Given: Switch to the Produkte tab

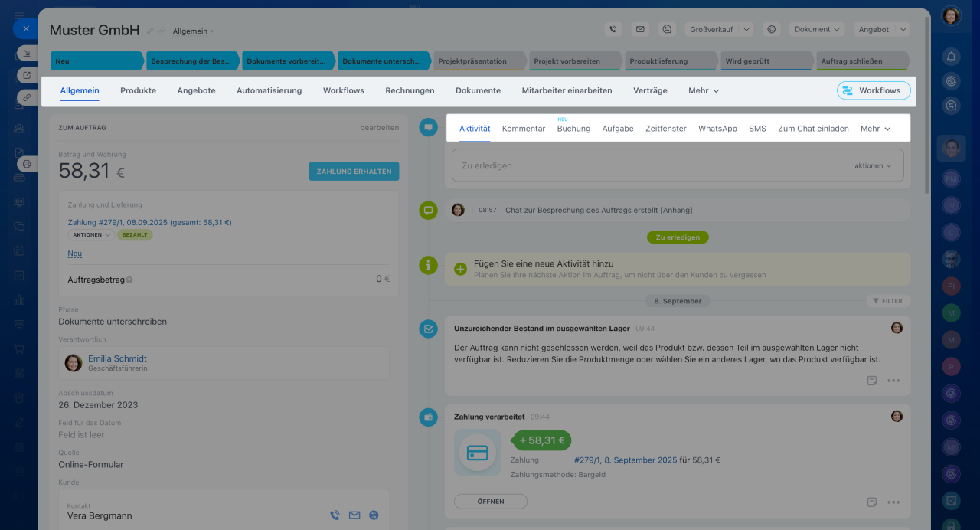Looking at the screenshot, I should point(138,90).
